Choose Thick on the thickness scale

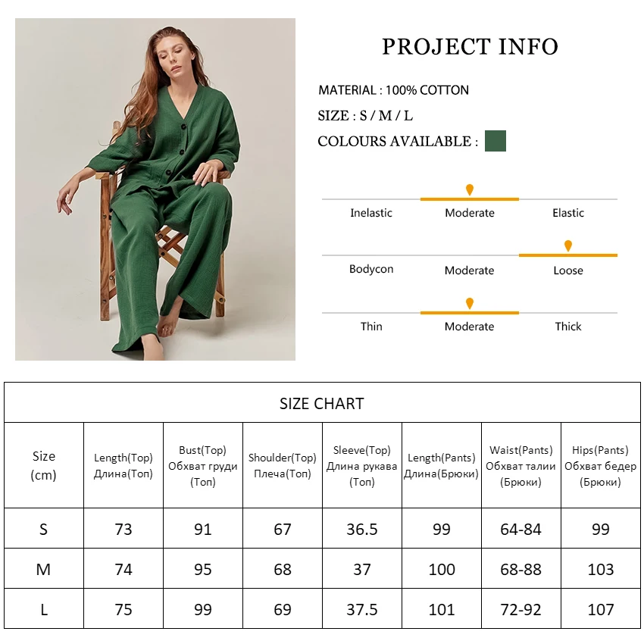coord(568,327)
